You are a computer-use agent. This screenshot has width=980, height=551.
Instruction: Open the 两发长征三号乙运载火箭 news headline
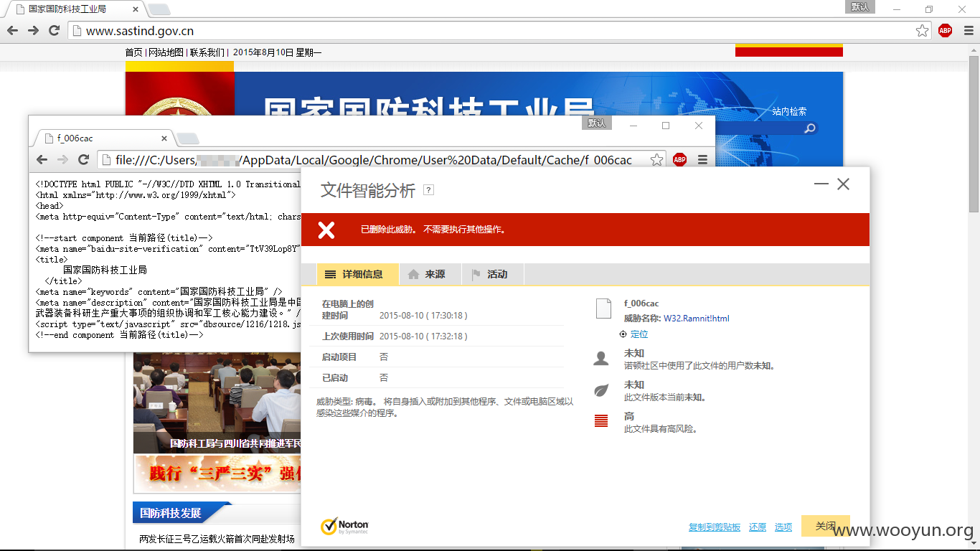click(x=217, y=539)
